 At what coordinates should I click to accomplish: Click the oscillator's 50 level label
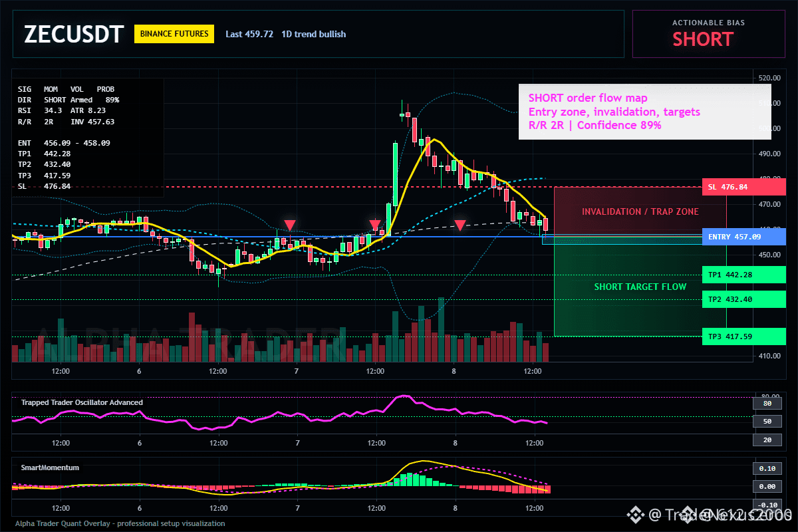click(767, 422)
